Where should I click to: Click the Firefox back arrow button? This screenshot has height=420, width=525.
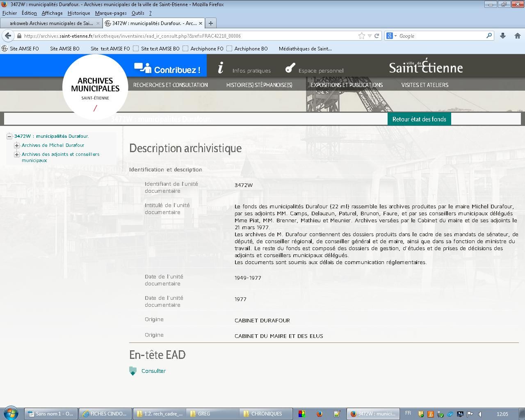pos(8,36)
